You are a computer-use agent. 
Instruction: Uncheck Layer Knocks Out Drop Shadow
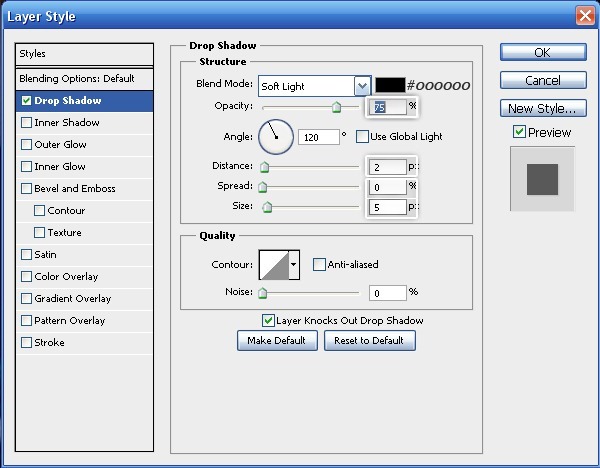pos(268,320)
